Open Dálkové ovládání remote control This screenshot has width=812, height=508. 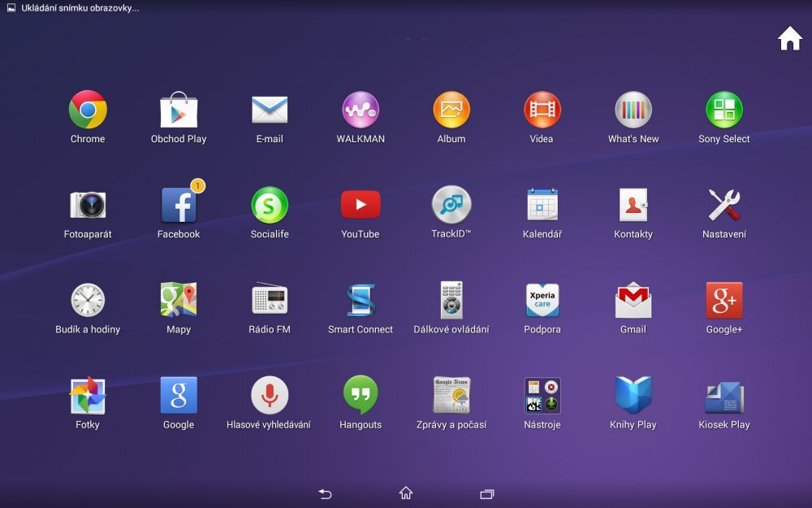pyautogui.click(x=451, y=302)
